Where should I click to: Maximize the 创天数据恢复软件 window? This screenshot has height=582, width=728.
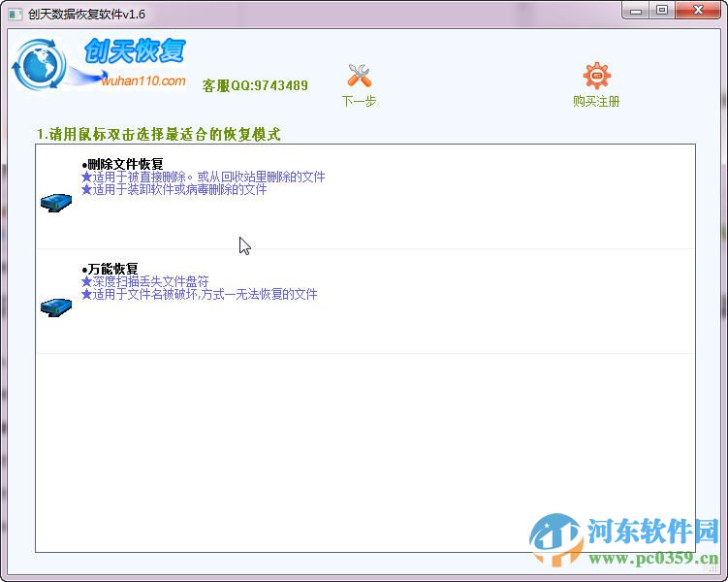click(662, 11)
